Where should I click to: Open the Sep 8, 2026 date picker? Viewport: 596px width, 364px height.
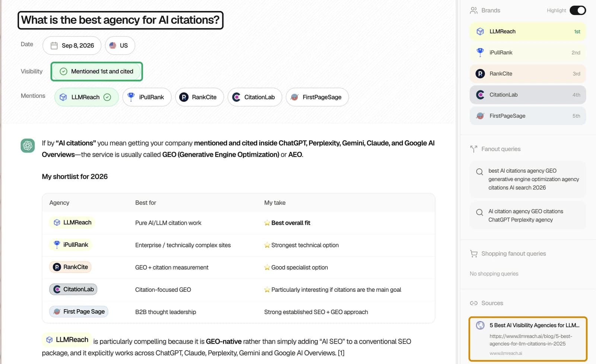72,45
